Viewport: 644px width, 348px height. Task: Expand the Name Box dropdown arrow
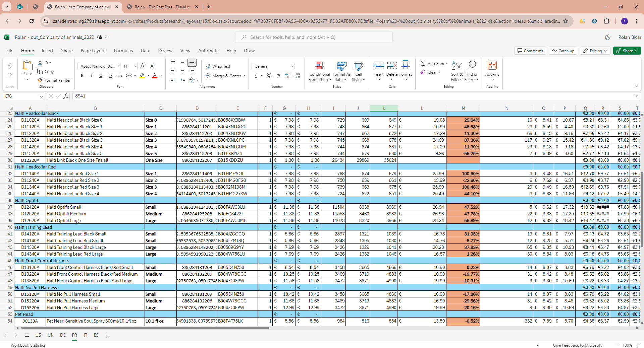tap(41, 96)
